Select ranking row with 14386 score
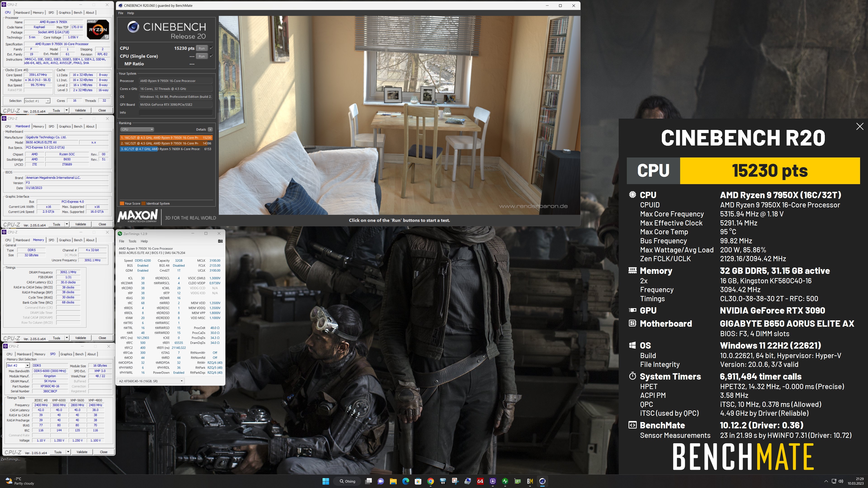Viewport: 868px width, 488px height. (x=166, y=143)
